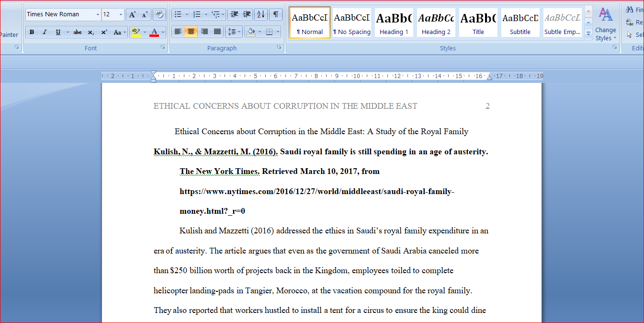Click the Borders icon

point(269,32)
